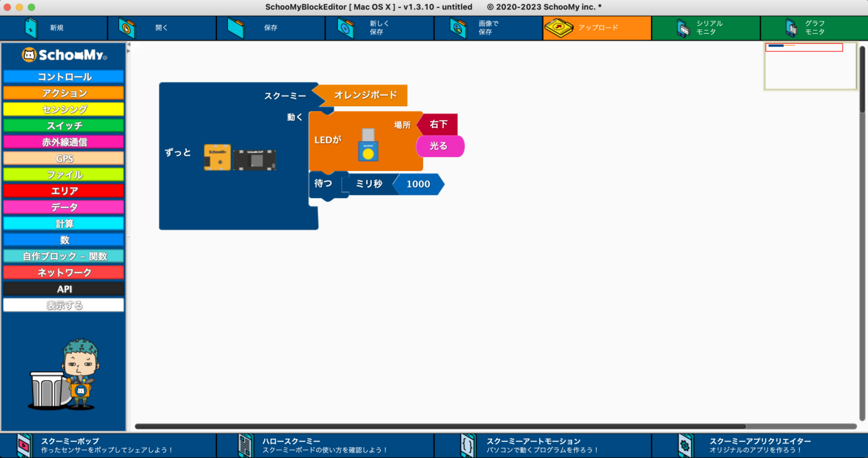Click the スクーミーアートモーション link text
The image size is (868, 458).
pyautogui.click(x=533, y=441)
